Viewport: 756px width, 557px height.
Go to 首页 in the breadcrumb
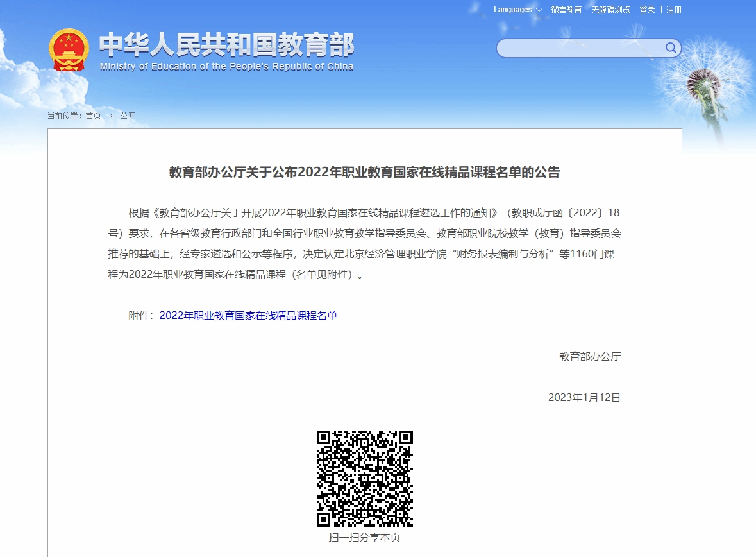click(93, 116)
